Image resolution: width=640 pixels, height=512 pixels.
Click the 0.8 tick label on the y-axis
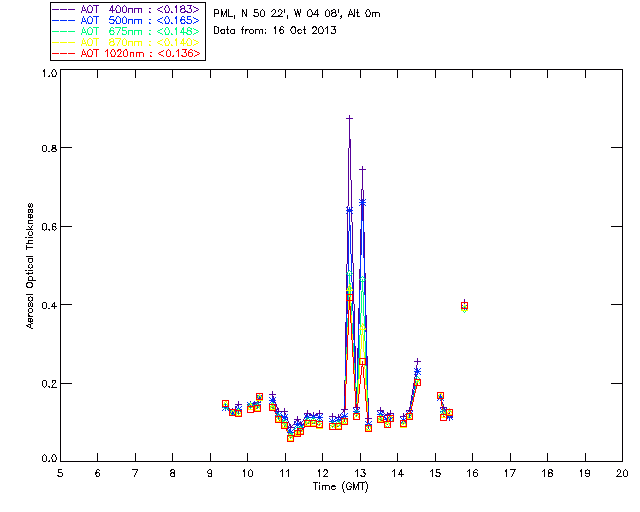(x=49, y=148)
